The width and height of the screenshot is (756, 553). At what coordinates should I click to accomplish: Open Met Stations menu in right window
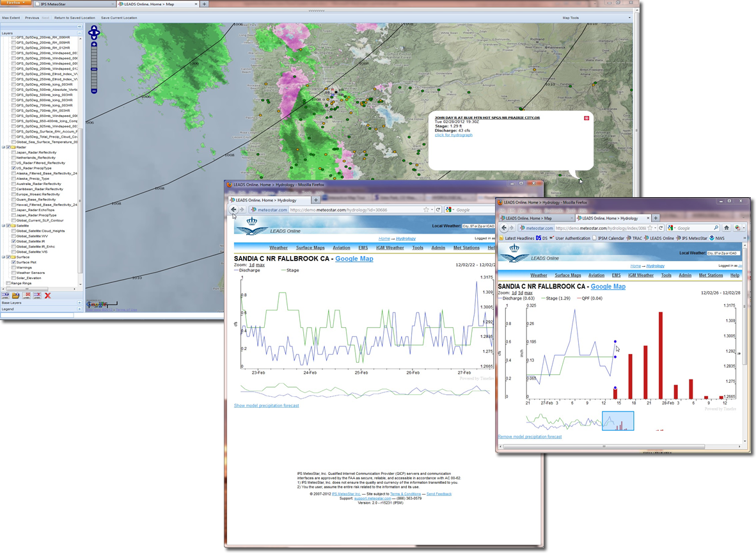711,275
